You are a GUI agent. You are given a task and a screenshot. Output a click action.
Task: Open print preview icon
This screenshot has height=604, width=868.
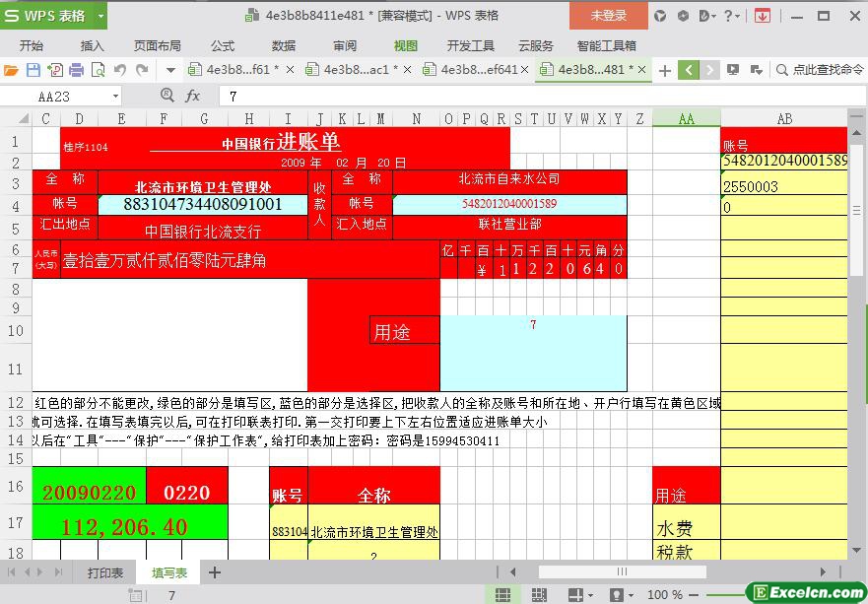coord(98,70)
